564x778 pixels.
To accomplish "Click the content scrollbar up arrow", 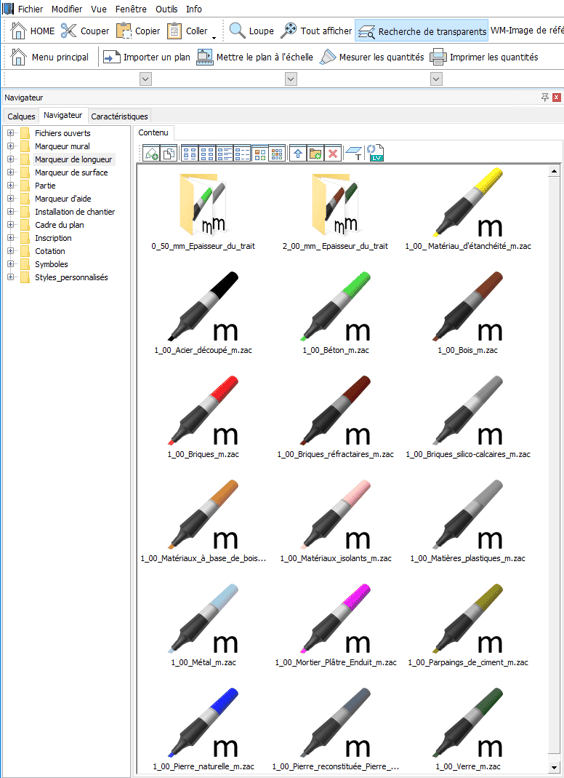I will pyautogui.click(x=554, y=172).
